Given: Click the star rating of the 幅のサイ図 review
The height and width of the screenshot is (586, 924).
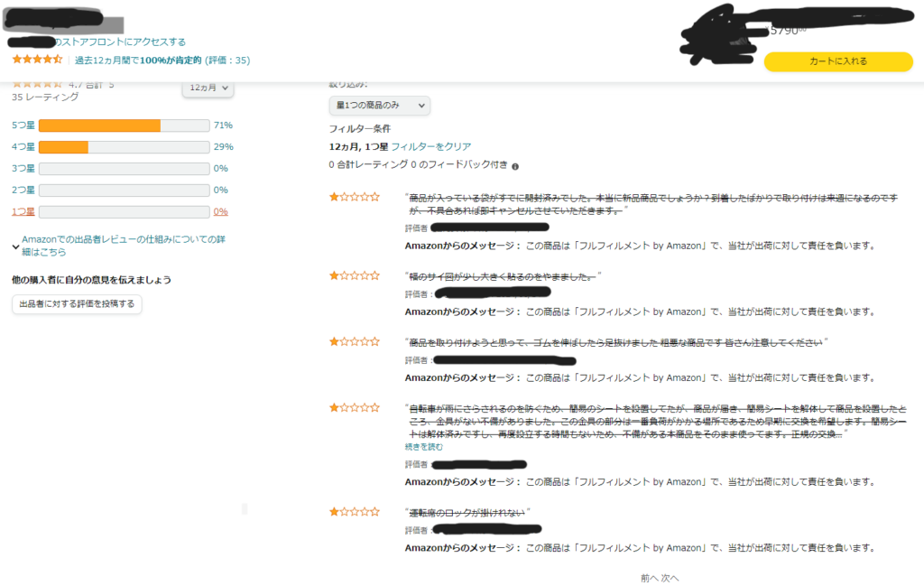Looking at the screenshot, I should point(354,274).
